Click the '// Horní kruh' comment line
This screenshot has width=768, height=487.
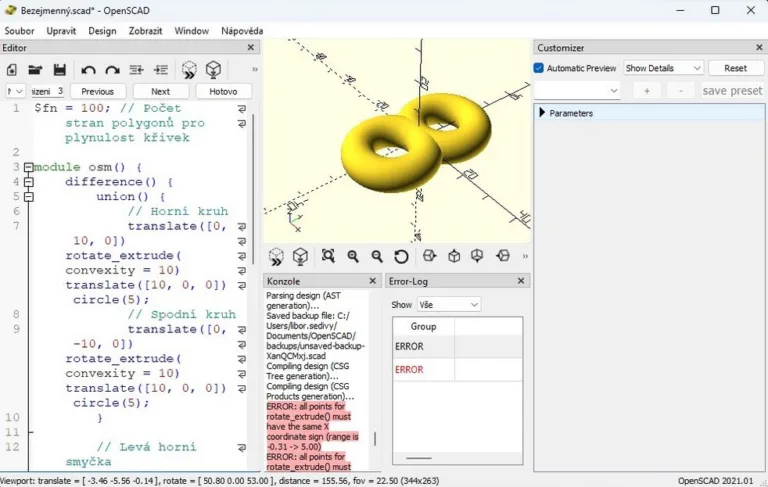(178, 211)
